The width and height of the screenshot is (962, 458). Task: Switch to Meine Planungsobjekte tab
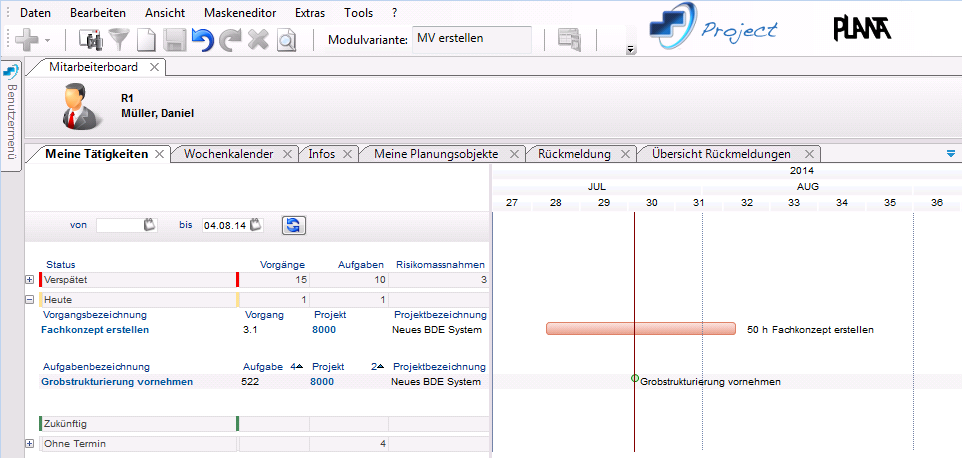436,154
